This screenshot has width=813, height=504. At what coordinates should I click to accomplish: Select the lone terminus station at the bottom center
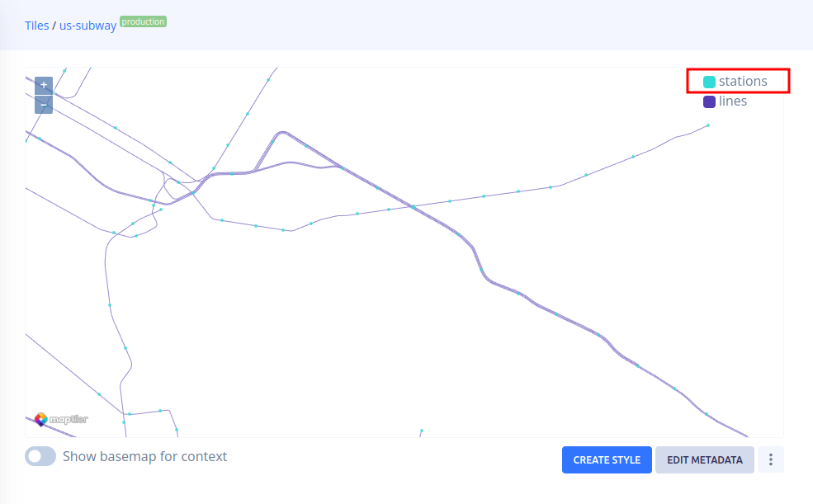pos(421,431)
